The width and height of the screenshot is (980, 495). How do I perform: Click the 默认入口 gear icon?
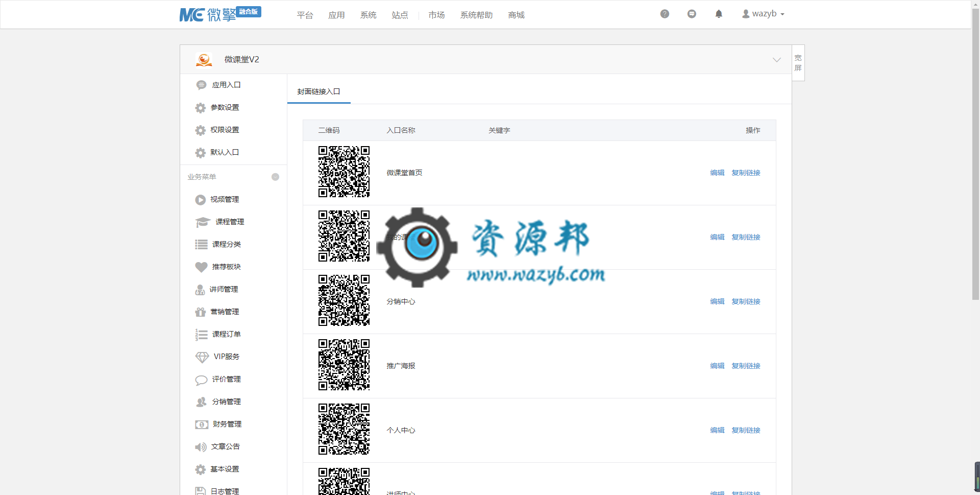tap(201, 153)
